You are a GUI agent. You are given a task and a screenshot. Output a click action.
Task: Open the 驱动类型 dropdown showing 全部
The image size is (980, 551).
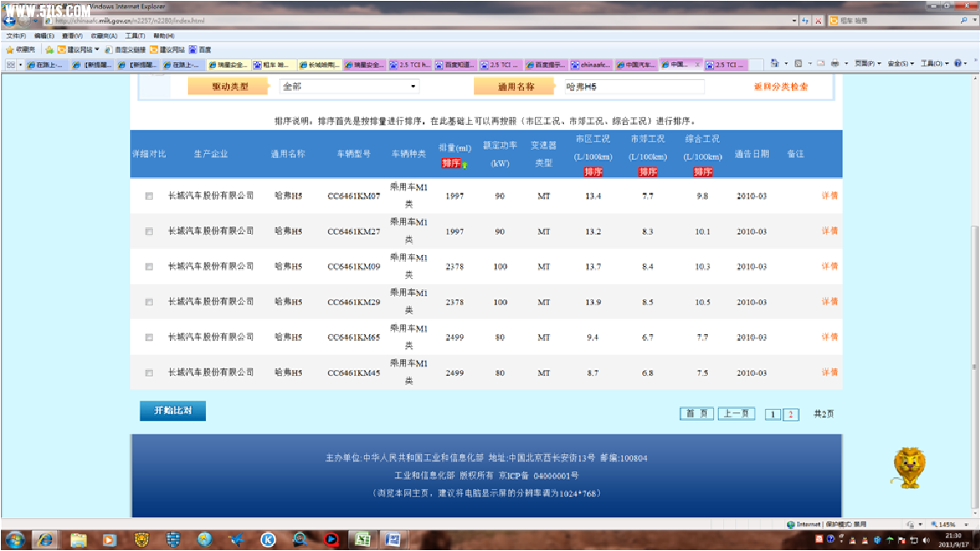pos(349,86)
